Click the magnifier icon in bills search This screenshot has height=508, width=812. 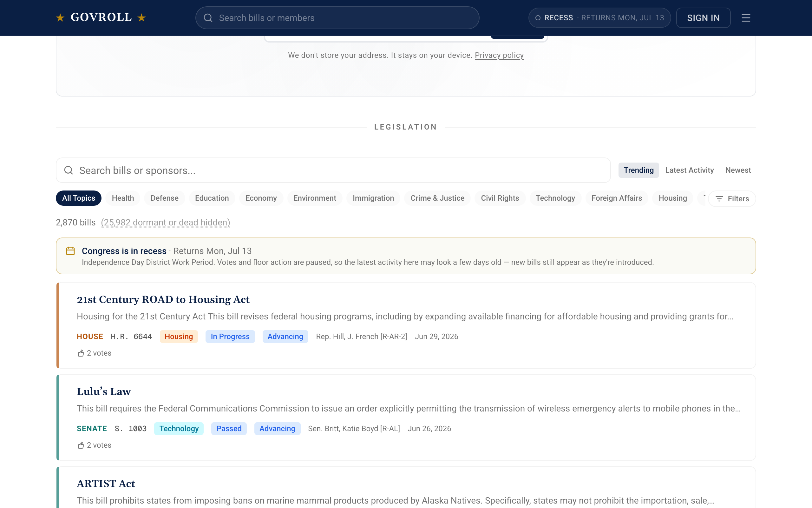tap(69, 170)
